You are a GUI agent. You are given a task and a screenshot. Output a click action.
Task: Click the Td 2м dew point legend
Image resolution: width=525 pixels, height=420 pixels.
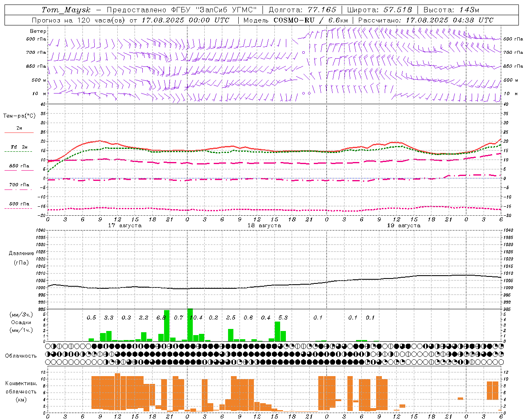pos(19,147)
